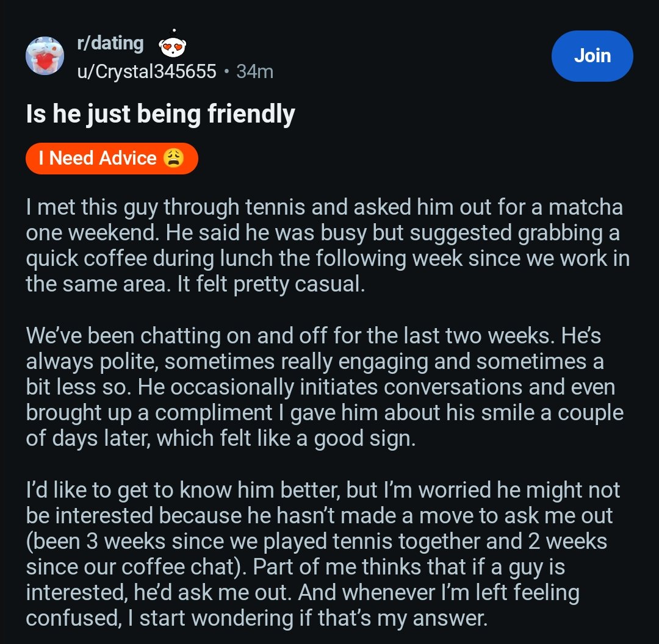Open the post titled Is he just being friendly

(160, 114)
